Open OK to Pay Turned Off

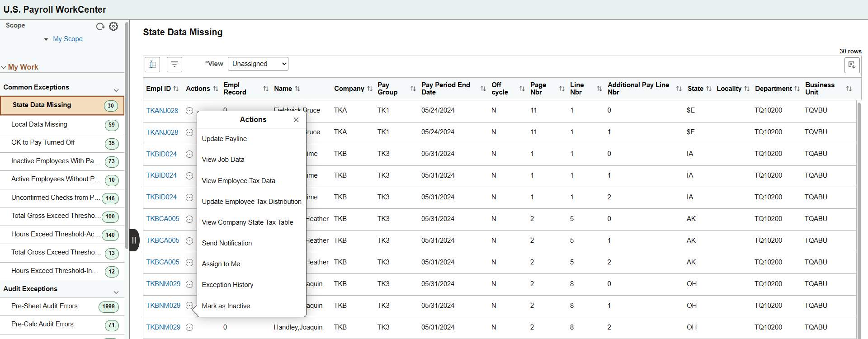62,143
